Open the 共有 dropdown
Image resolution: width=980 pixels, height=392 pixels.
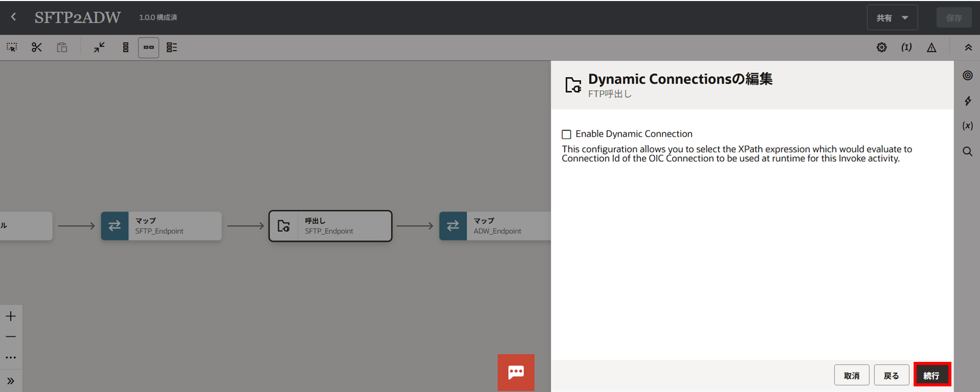click(892, 18)
